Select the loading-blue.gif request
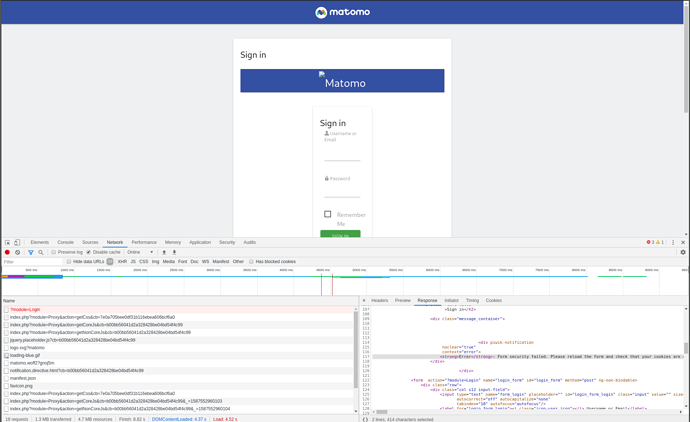The image size is (690, 422). (178, 356)
